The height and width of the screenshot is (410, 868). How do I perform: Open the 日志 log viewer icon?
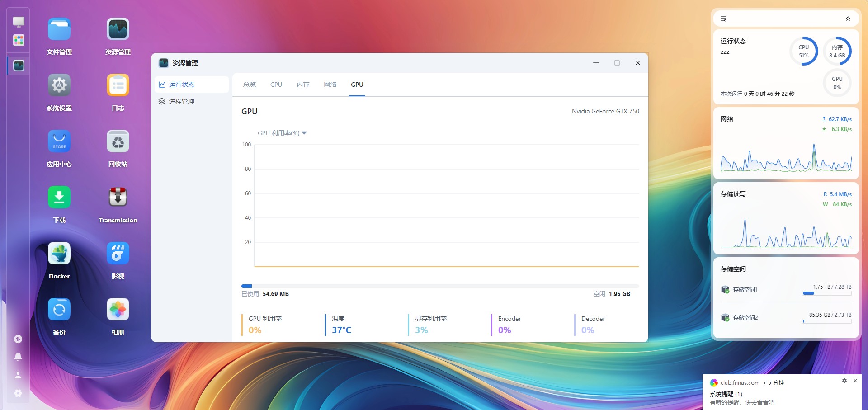coord(118,85)
